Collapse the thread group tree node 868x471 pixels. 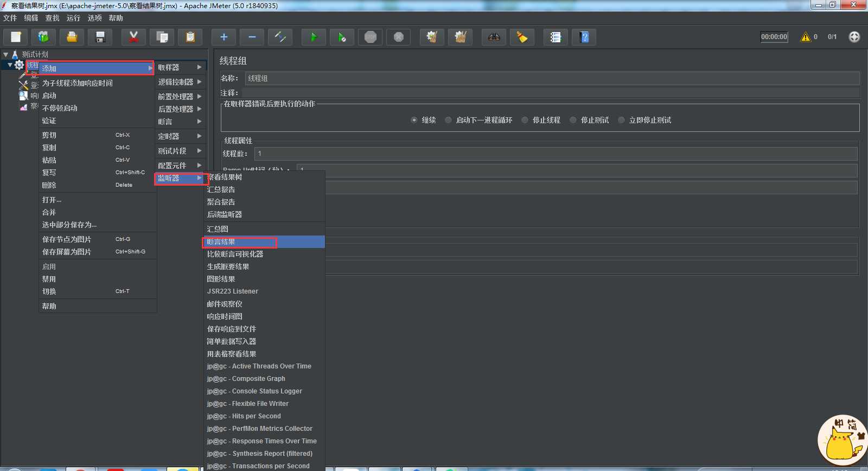[x=10, y=65]
